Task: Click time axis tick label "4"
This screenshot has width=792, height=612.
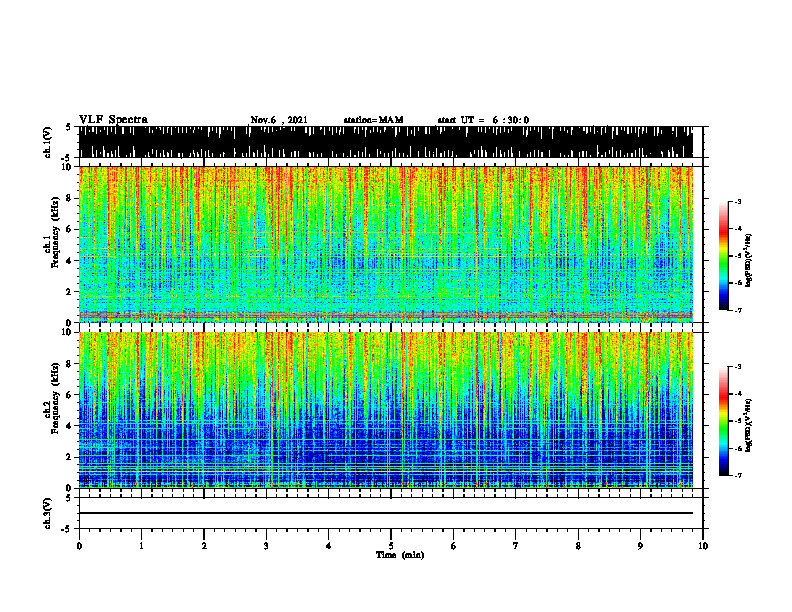Action: 329,546
